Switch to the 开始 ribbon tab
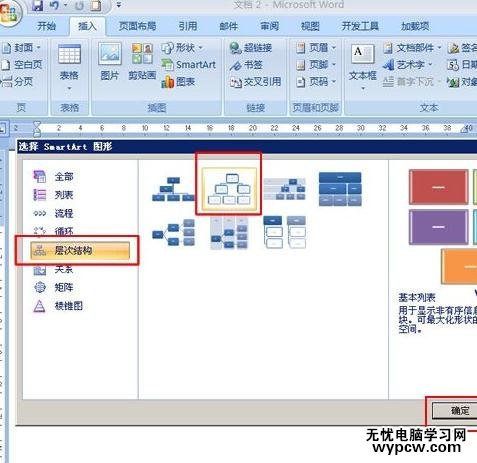 click(x=46, y=26)
